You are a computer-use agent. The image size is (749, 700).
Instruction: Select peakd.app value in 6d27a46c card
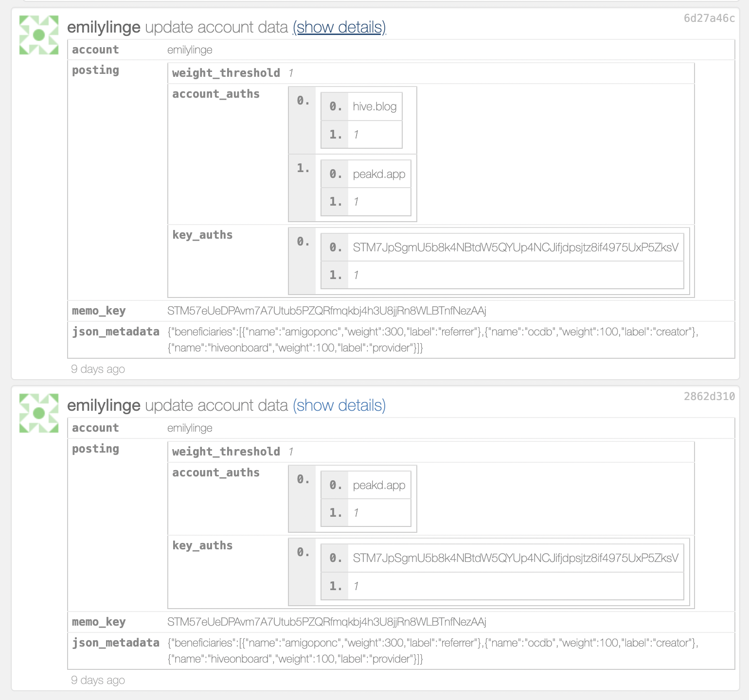pyautogui.click(x=379, y=174)
